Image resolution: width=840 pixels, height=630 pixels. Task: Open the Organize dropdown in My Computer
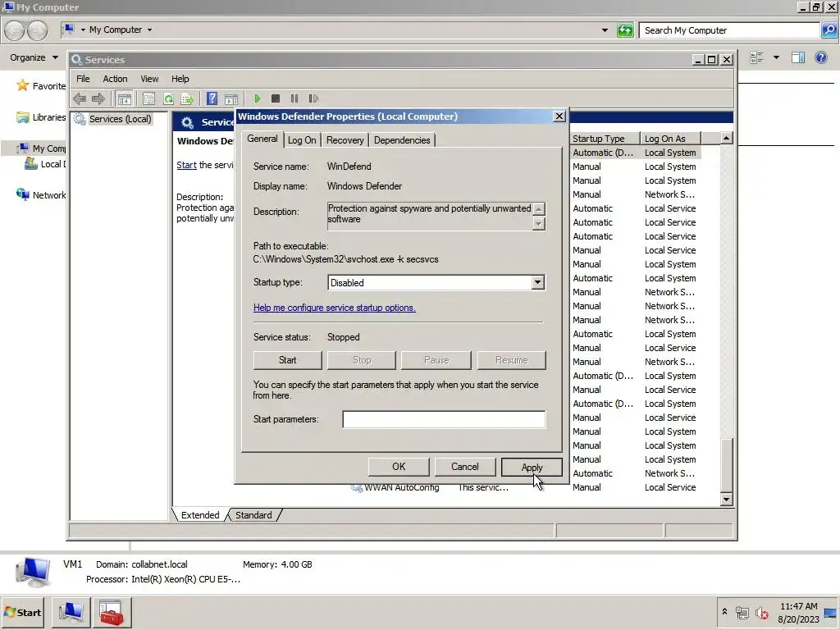pos(34,57)
